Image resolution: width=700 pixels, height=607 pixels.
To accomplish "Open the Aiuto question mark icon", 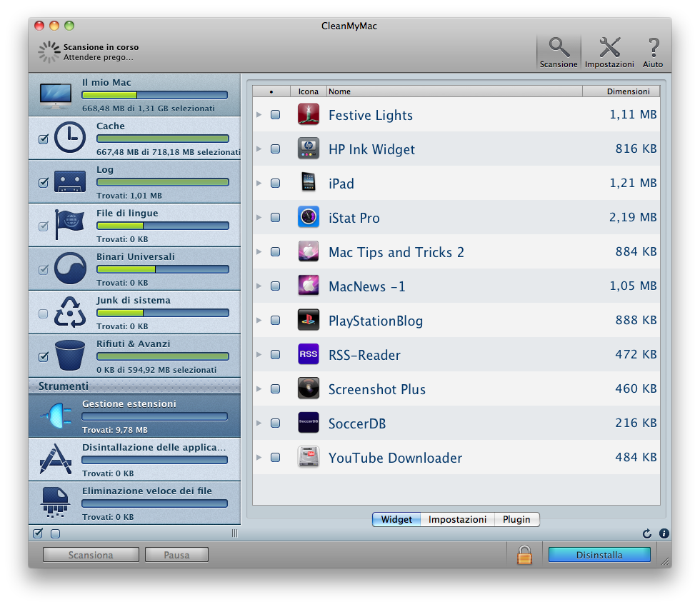I will click(652, 49).
